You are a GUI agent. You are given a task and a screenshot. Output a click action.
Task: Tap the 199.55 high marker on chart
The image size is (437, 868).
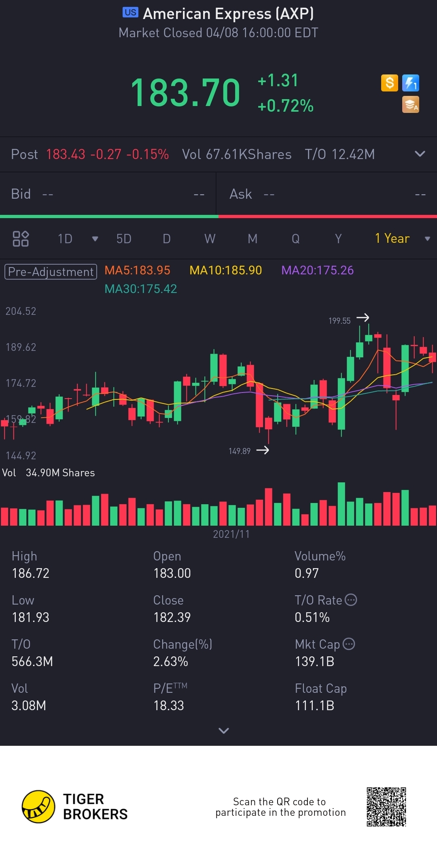pyautogui.click(x=339, y=321)
